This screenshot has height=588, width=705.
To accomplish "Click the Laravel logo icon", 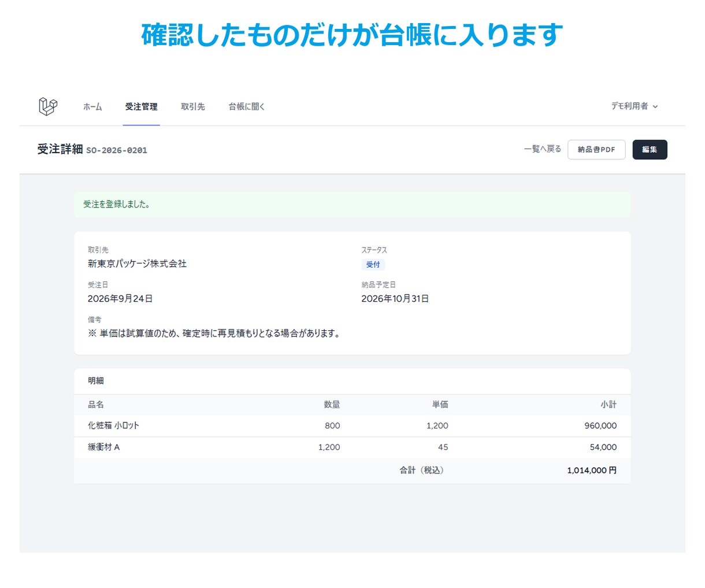I will [x=48, y=106].
